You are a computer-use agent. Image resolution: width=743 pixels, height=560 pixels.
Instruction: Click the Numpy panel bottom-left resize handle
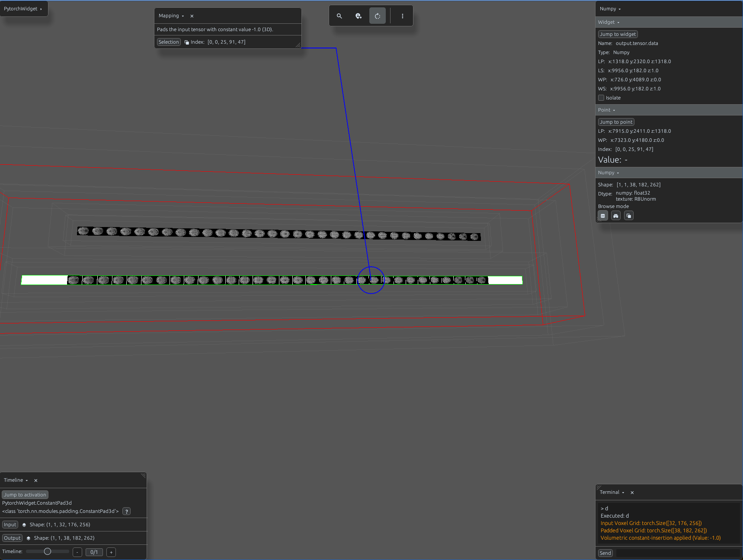[x=599, y=220]
